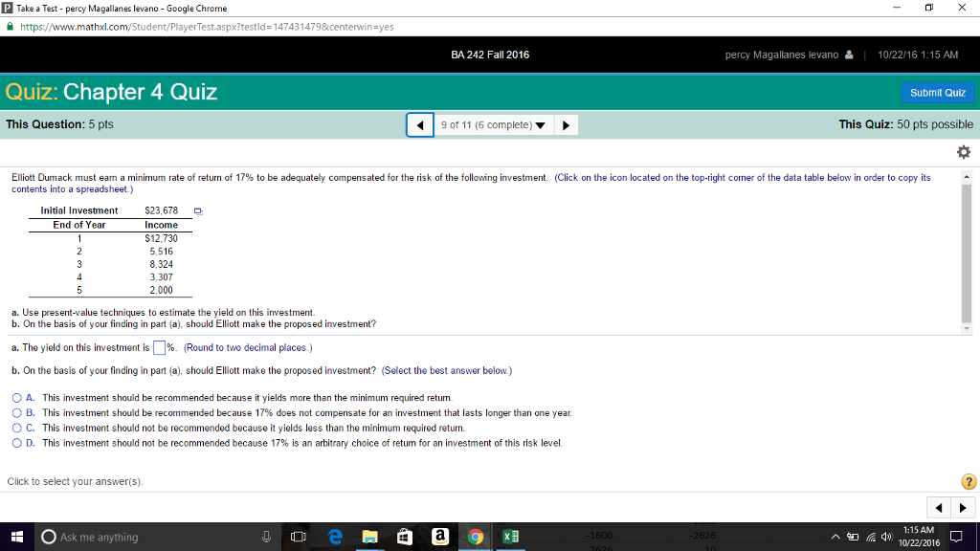
Task: Go to previous question using the top arrow
Action: [x=420, y=125]
